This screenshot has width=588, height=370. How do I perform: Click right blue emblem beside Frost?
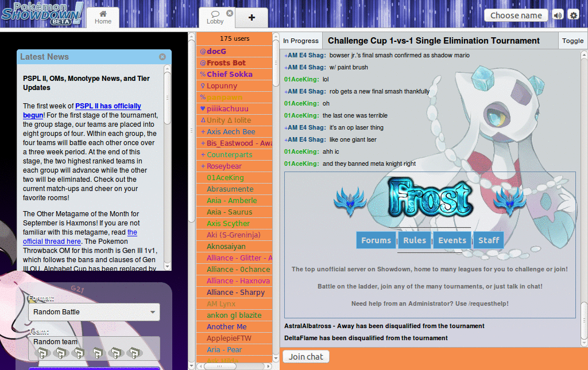tap(509, 201)
